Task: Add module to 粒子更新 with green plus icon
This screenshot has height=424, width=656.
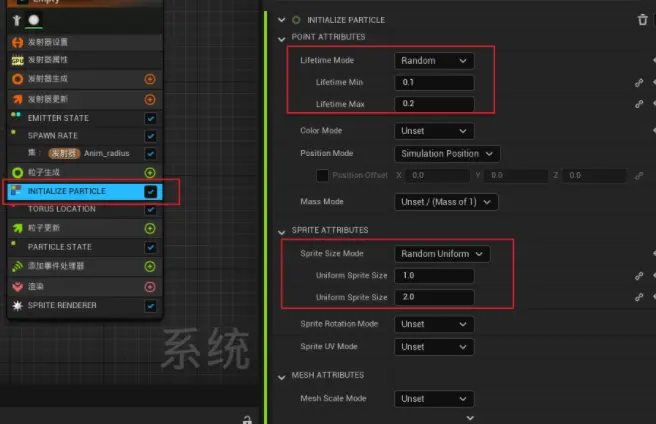Action: point(150,229)
